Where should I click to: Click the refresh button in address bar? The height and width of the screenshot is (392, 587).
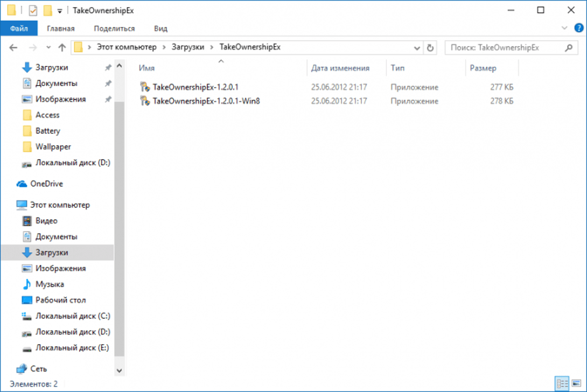click(x=430, y=47)
